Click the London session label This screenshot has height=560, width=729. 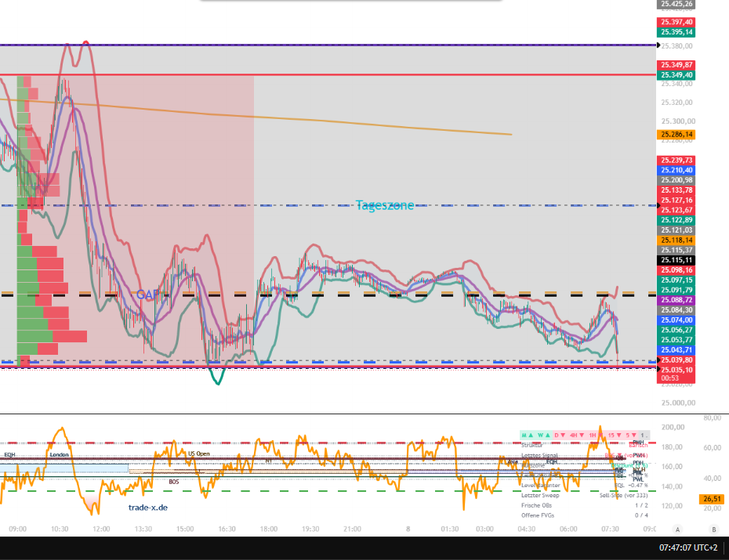59,454
